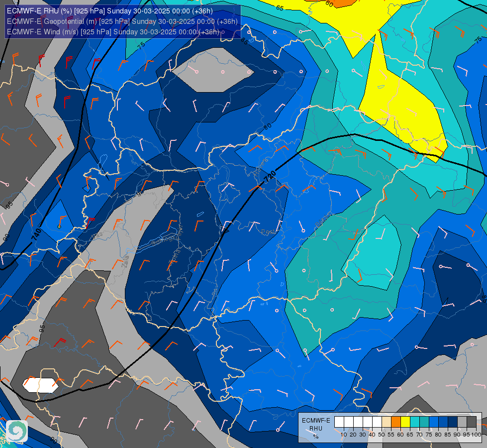Click the Pest region label on the map
This screenshot has width=487, height=448.
click(268, 232)
